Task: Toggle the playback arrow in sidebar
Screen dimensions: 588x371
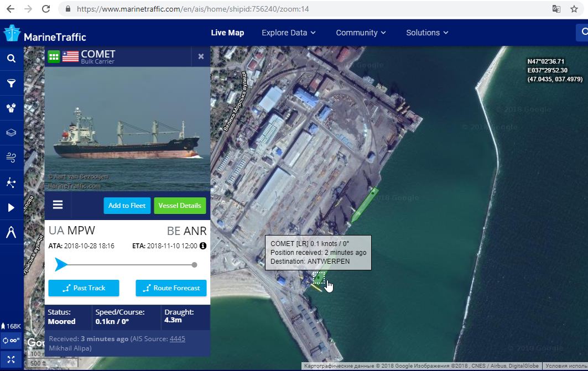Action: tap(11, 208)
